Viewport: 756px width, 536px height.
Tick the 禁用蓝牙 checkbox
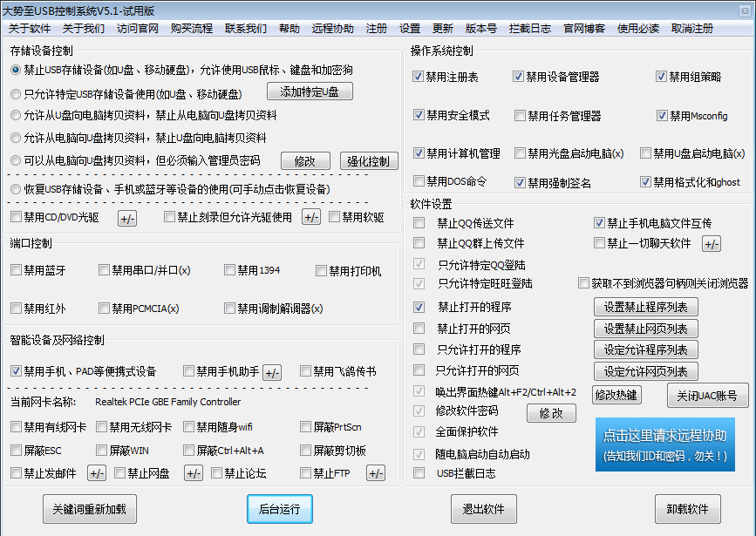pyautogui.click(x=17, y=270)
